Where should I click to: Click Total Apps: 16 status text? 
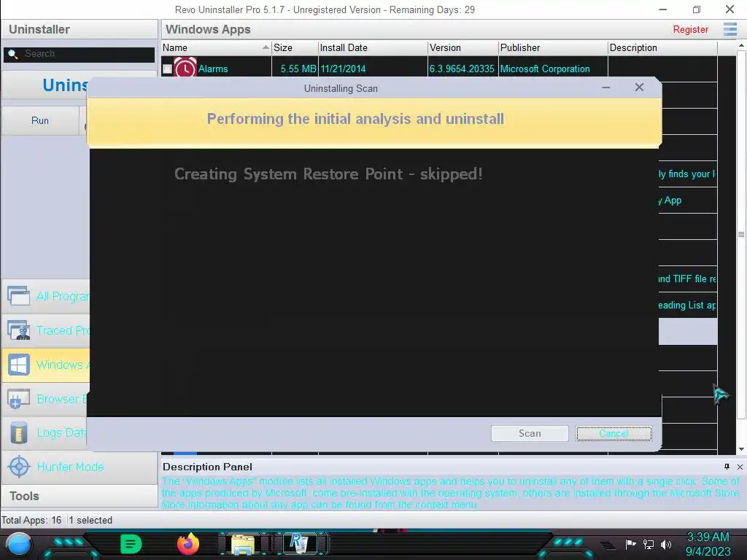[31, 520]
